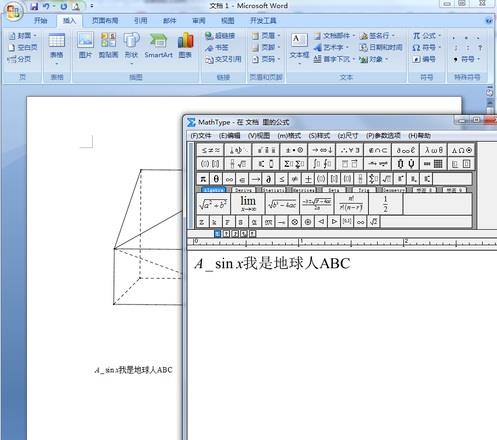The width and height of the screenshot is (497, 440).
Task: Insert a 图片 picture from the ribbon
Action: (85, 45)
